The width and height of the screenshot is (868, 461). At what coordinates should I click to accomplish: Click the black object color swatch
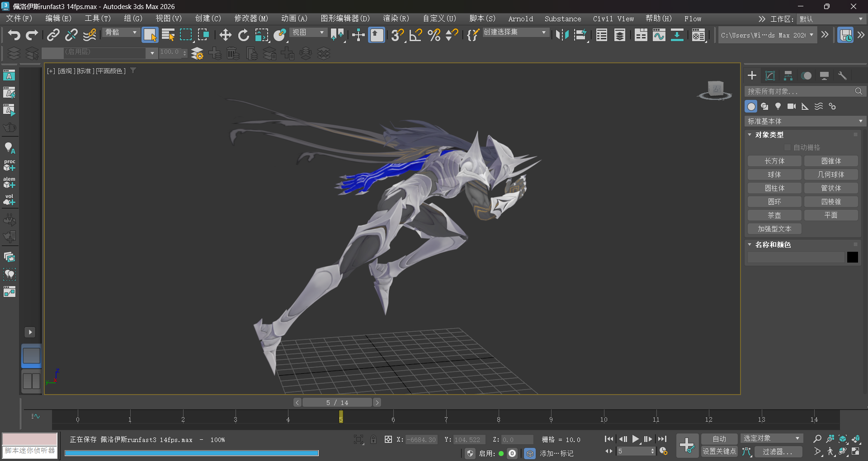[853, 257]
